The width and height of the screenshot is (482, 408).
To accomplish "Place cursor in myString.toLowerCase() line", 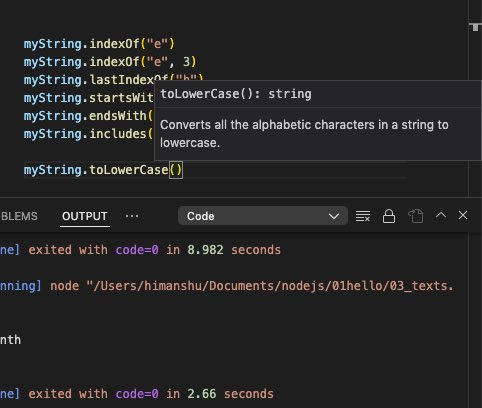I will (x=103, y=170).
